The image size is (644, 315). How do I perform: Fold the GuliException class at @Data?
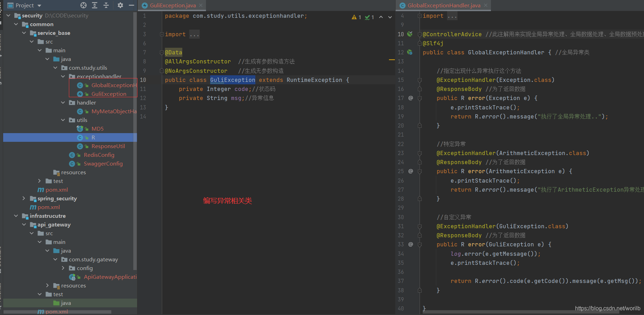pyautogui.click(x=162, y=53)
